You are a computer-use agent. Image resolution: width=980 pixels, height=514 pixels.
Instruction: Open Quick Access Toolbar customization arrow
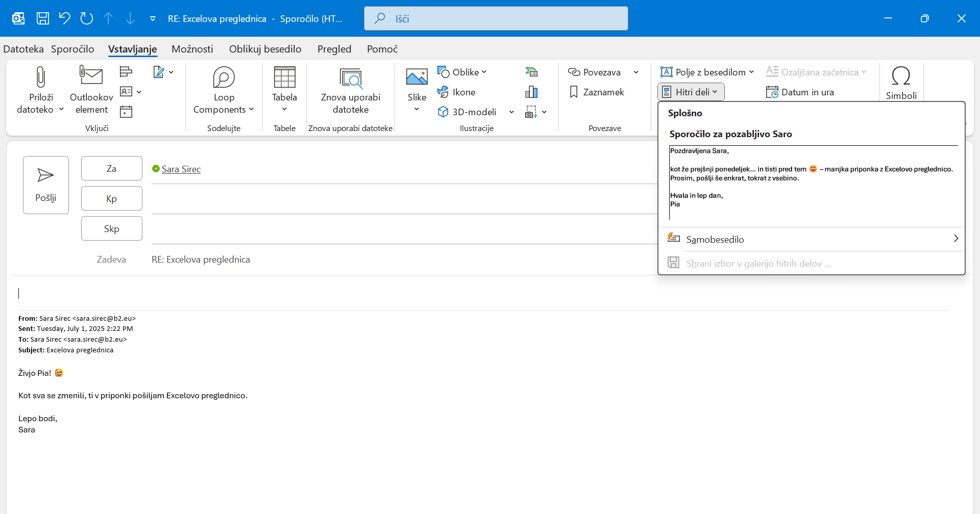click(153, 19)
